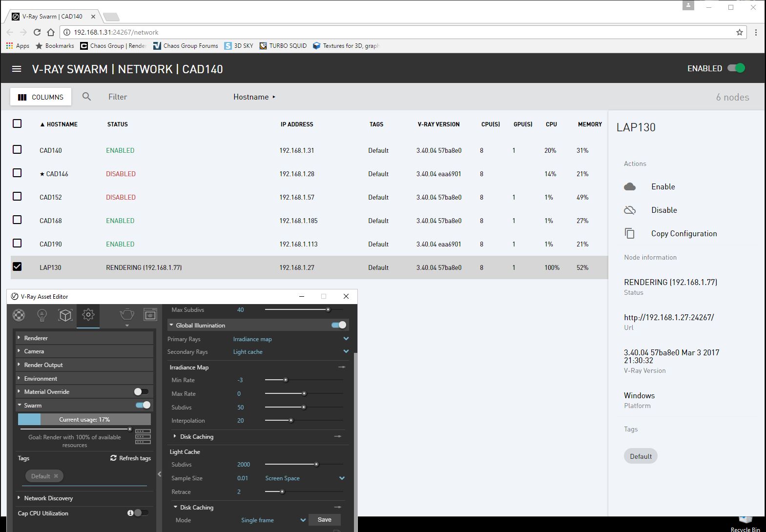
Task: Open the LAP130 node URL link
Action: pos(669,317)
